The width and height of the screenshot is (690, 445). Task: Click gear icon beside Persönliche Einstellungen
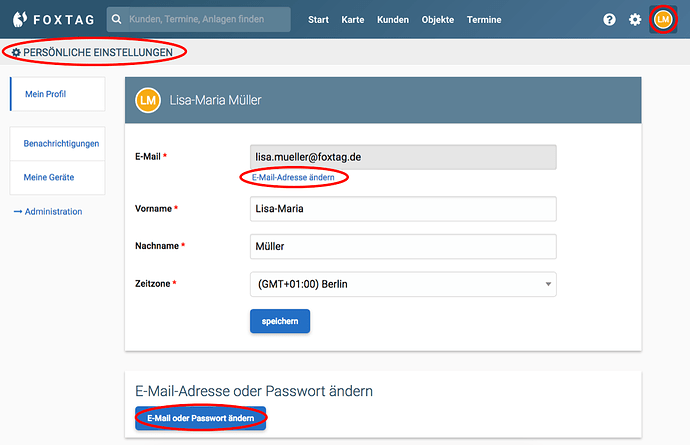coord(16,52)
